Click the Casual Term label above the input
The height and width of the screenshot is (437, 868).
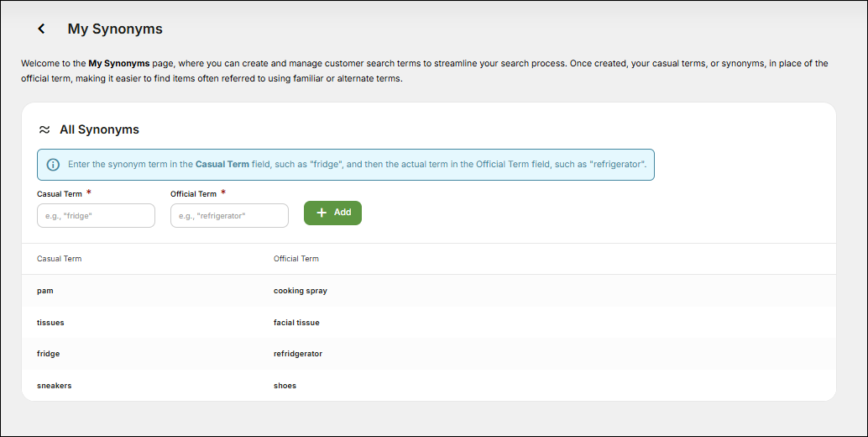(60, 194)
